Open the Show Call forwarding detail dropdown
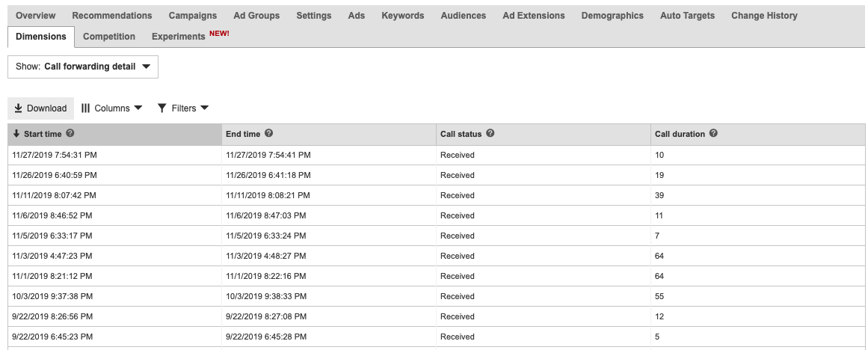 (83, 67)
